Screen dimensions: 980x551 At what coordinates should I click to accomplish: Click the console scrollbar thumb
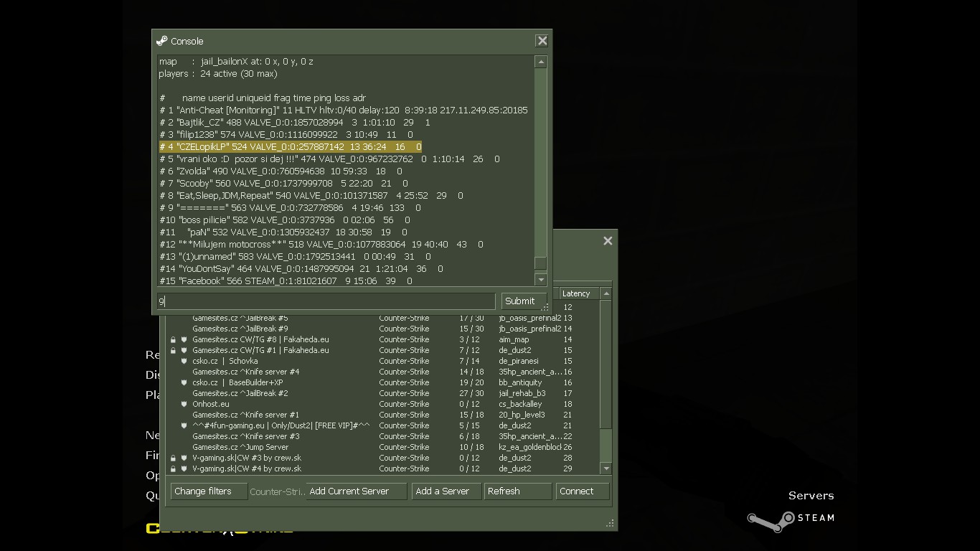(541, 263)
